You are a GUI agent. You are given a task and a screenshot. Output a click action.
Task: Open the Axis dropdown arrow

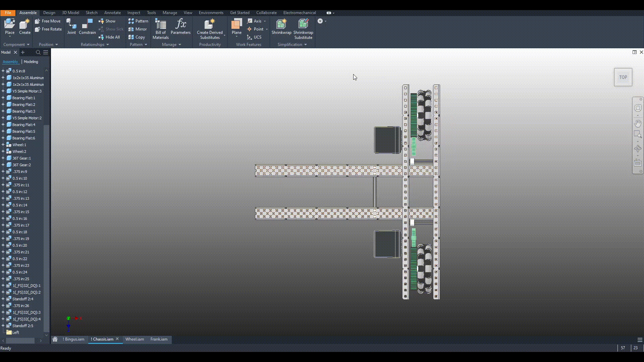(265, 21)
